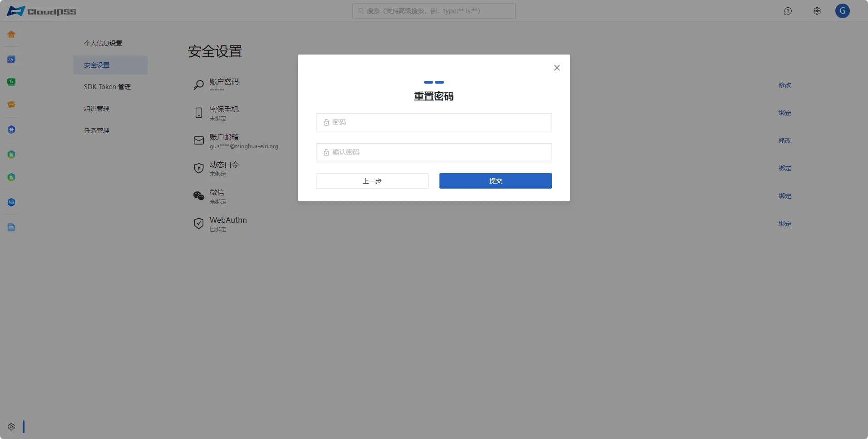Select 安全设置 menu item

pos(110,65)
